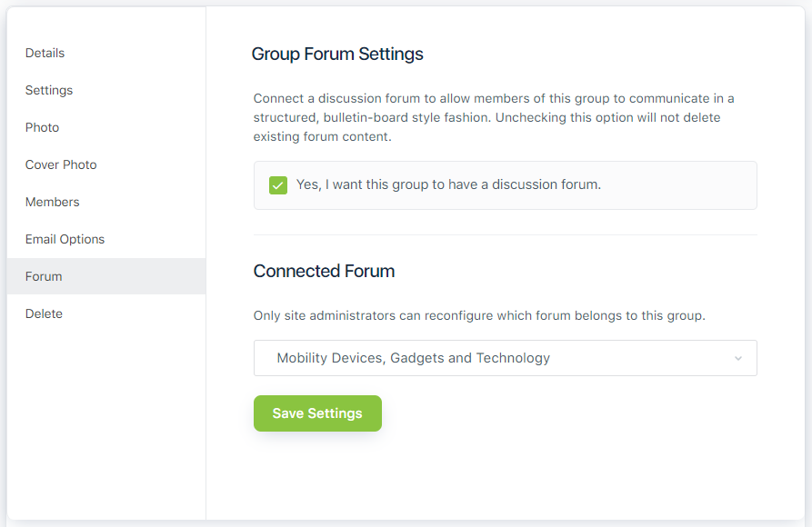Click the white checkmark icon
The width and height of the screenshot is (812, 527).
click(x=278, y=185)
